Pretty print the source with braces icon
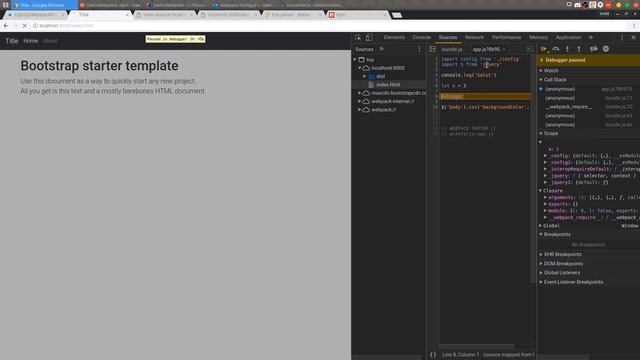The image size is (640, 360). click(x=433, y=355)
